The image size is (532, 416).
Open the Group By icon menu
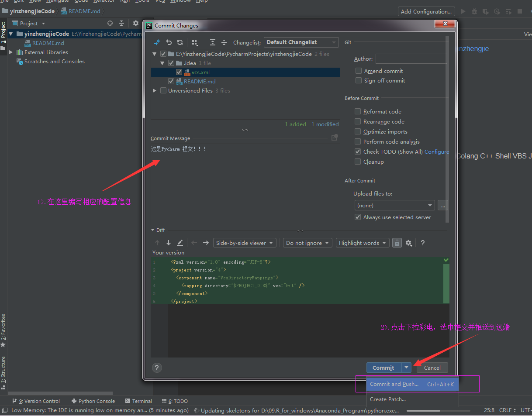tap(195, 43)
